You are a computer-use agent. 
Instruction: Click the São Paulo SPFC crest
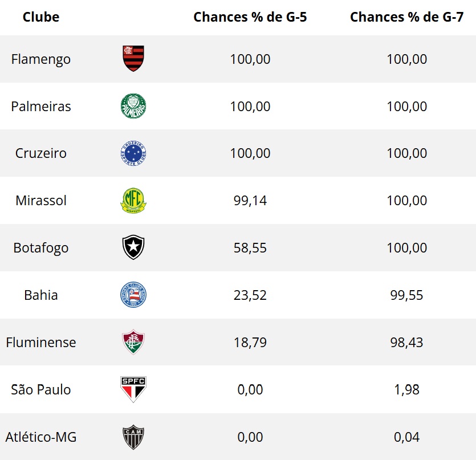[x=133, y=390]
